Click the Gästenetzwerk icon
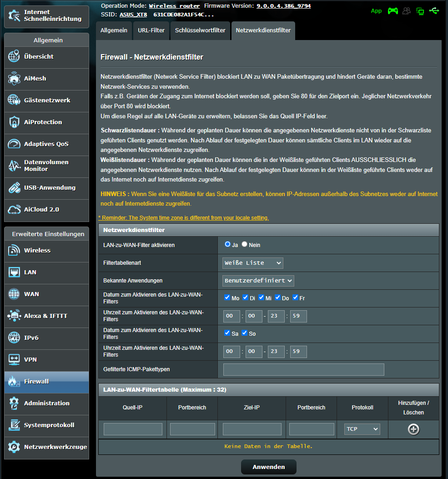The height and width of the screenshot is (479, 448). pyautogui.click(x=14, y=100)
